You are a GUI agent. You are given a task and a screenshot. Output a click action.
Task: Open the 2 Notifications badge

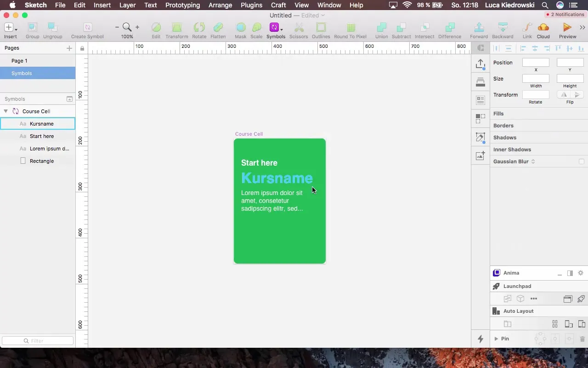[565, 15]
